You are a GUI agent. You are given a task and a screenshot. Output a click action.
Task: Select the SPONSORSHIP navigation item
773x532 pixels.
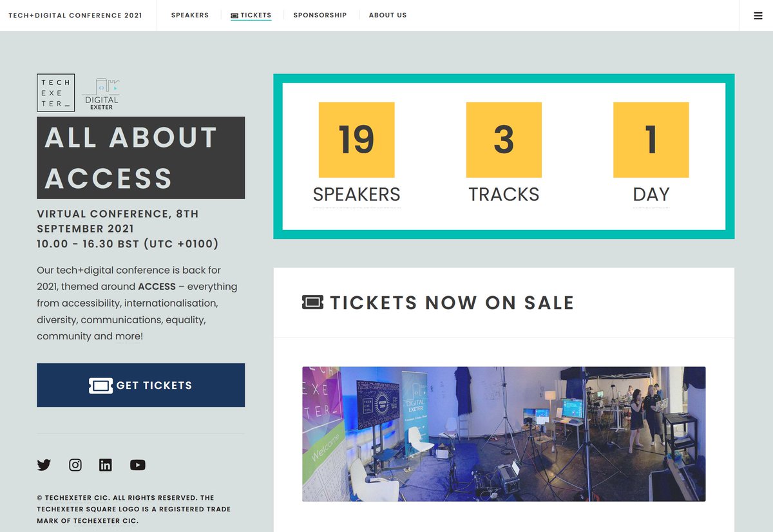(x=320, y=15)
